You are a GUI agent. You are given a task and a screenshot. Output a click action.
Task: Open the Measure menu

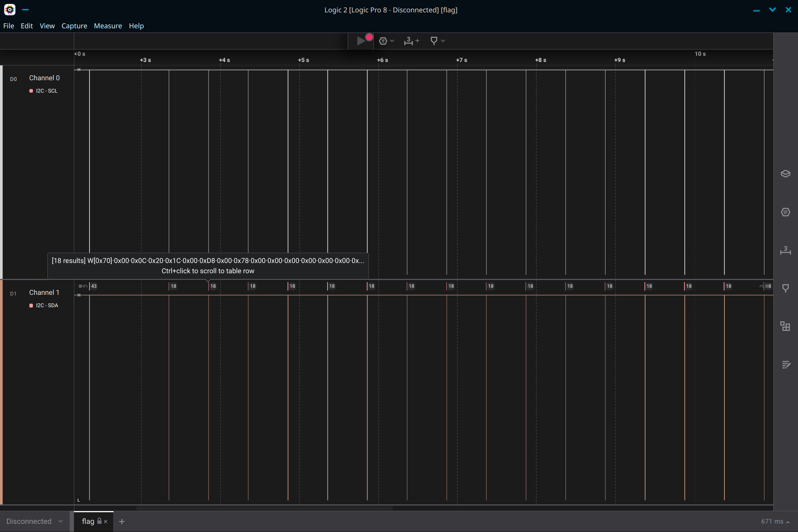tap(108, 26)
